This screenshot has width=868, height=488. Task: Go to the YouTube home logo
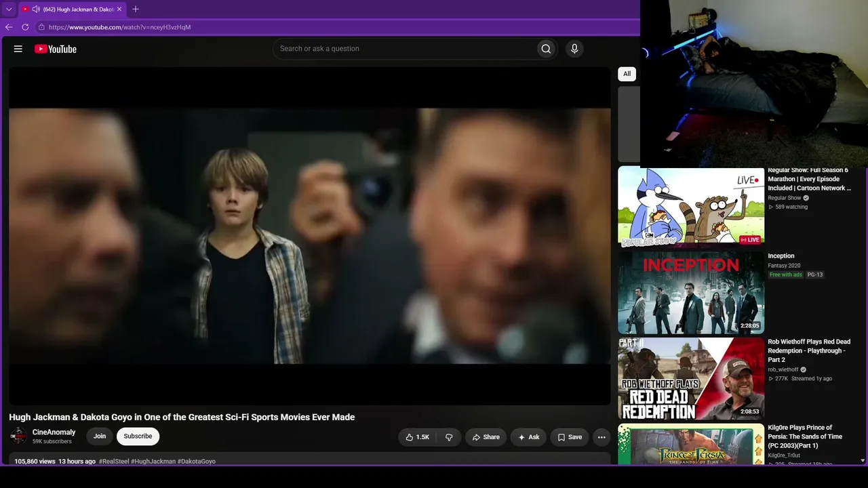click(56, 49)
